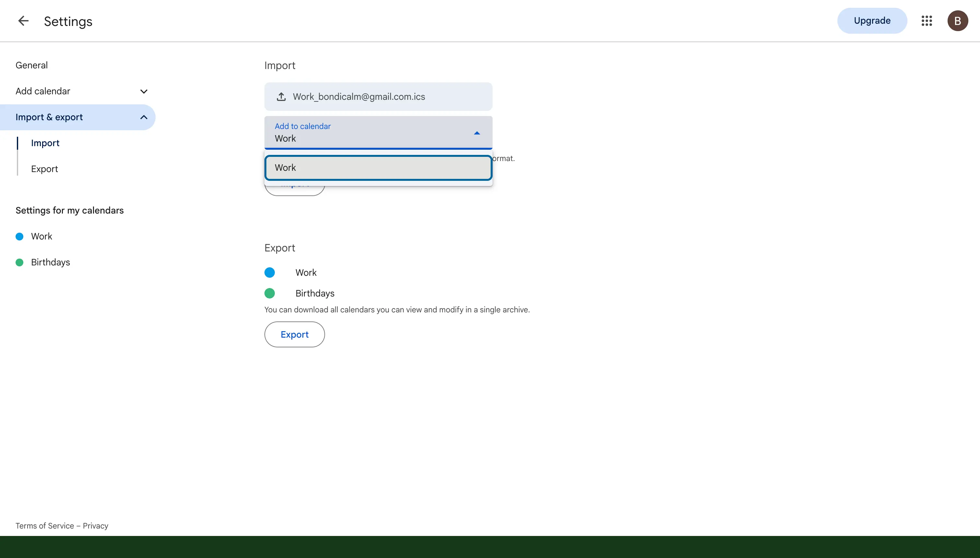Click the Settings for my calendars heading
980x558 pixels.
pos(70,210)
